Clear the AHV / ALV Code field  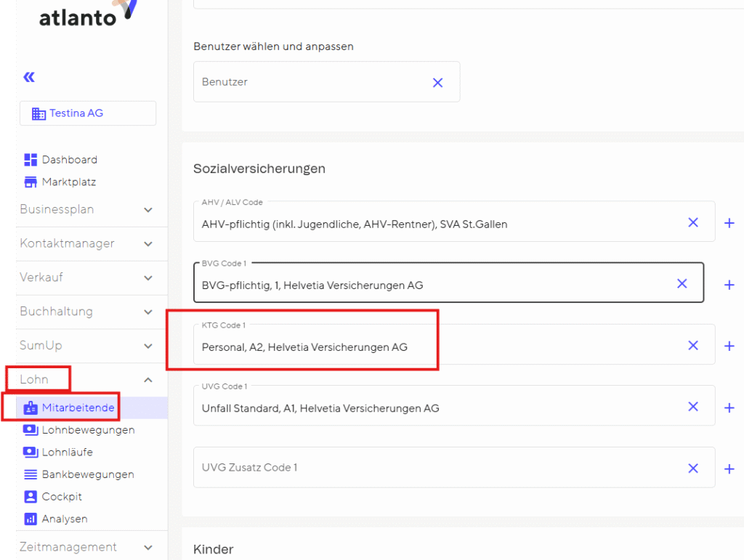coord(692,222)
